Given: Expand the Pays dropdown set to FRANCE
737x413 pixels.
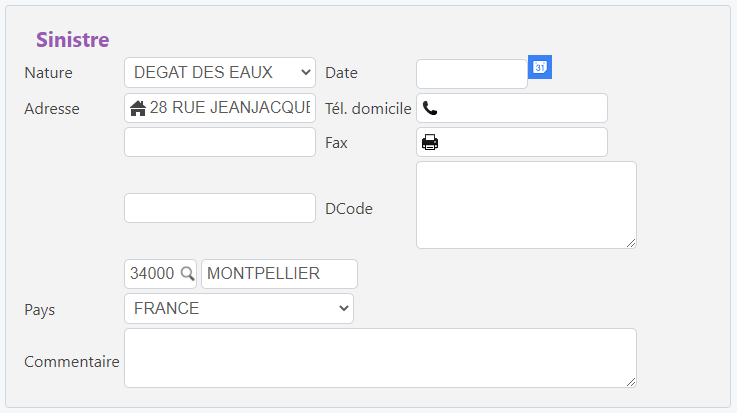Looking at the screenshot, I should tap(239, 308).
